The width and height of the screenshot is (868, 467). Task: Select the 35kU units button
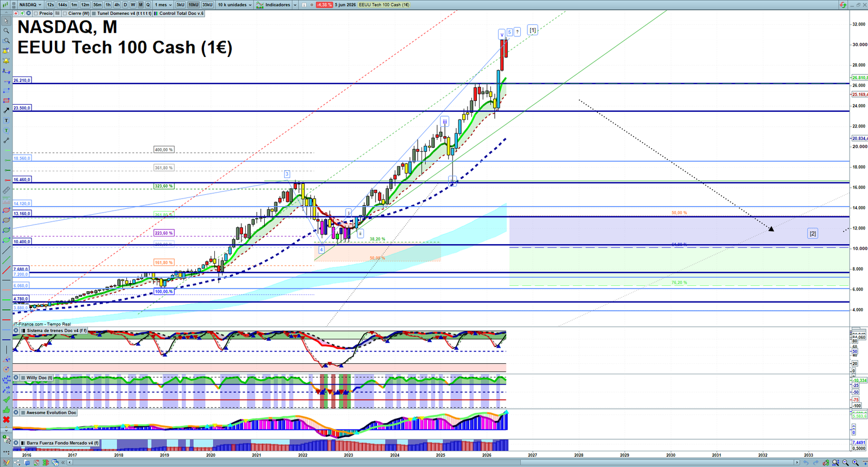coord(208,4)
